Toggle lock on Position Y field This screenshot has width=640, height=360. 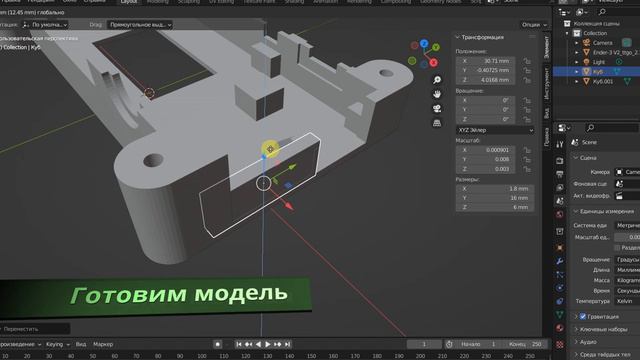coord(527,70)
